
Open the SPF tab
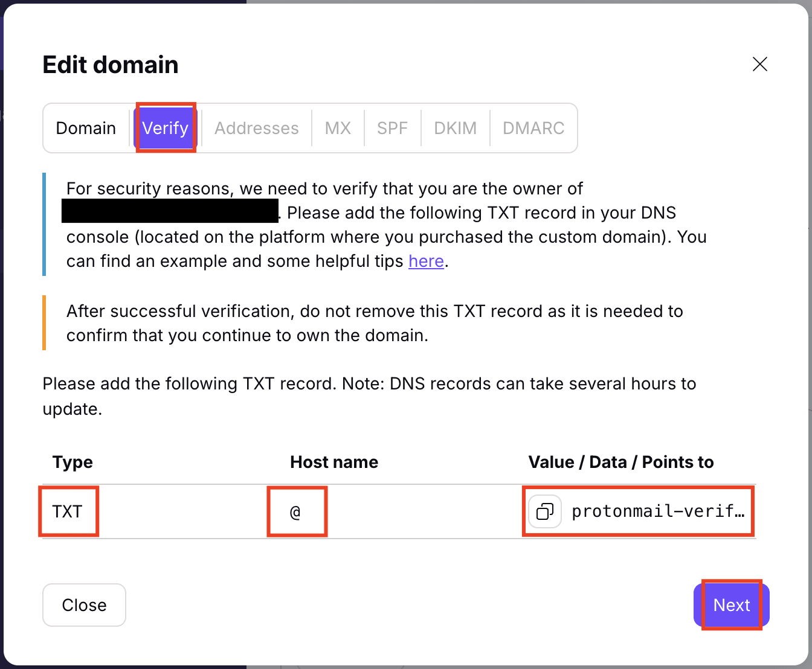(x=392, y=127)
